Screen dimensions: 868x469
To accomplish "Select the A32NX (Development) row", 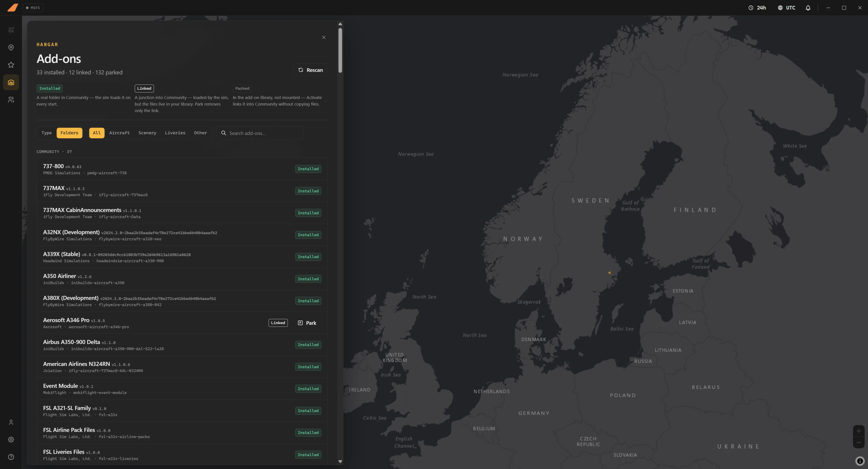I will pyautogui.click(x=182, y=235).
